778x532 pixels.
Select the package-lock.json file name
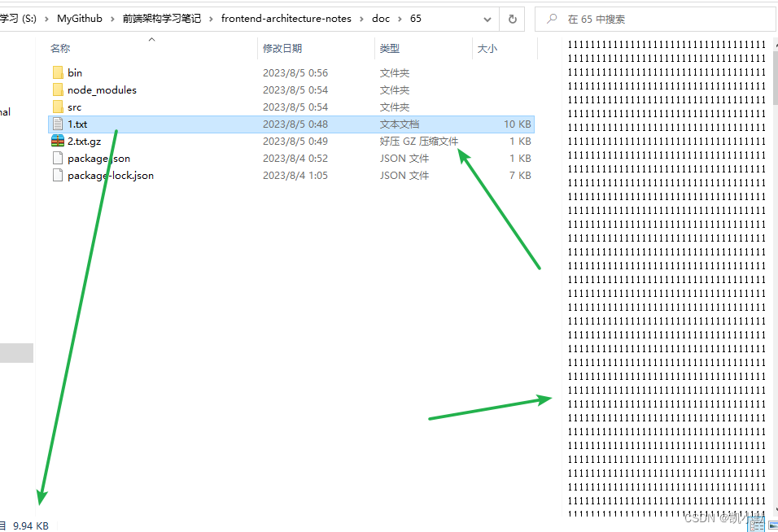pyautogui.click(x=111, y=176)
